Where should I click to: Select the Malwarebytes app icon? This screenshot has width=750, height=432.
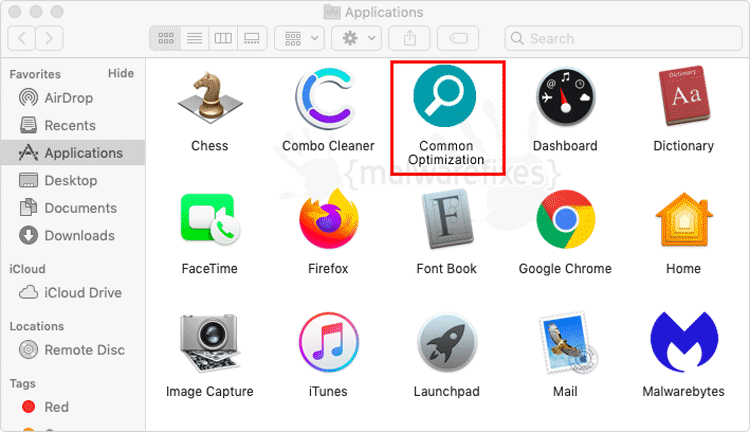[x=684, y=342]
